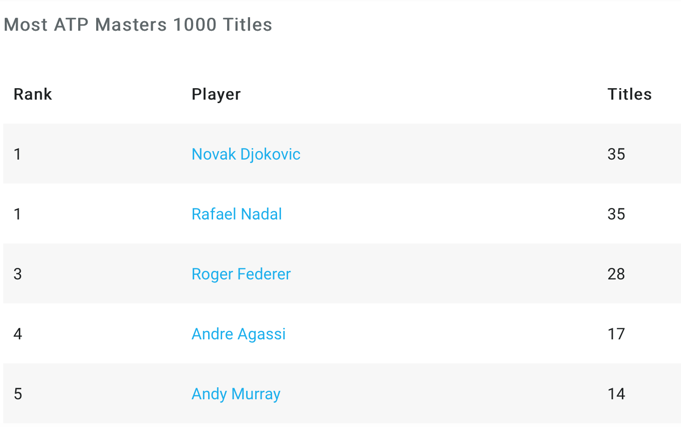Click Nadal's titles count of 35
681x427 pixels.
pos(616,214)
